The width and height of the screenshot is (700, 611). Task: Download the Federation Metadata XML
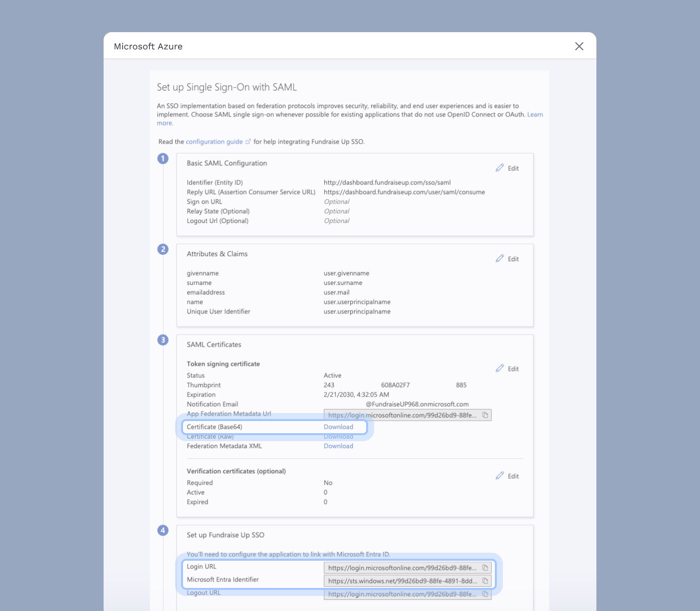tap(338, 446)
